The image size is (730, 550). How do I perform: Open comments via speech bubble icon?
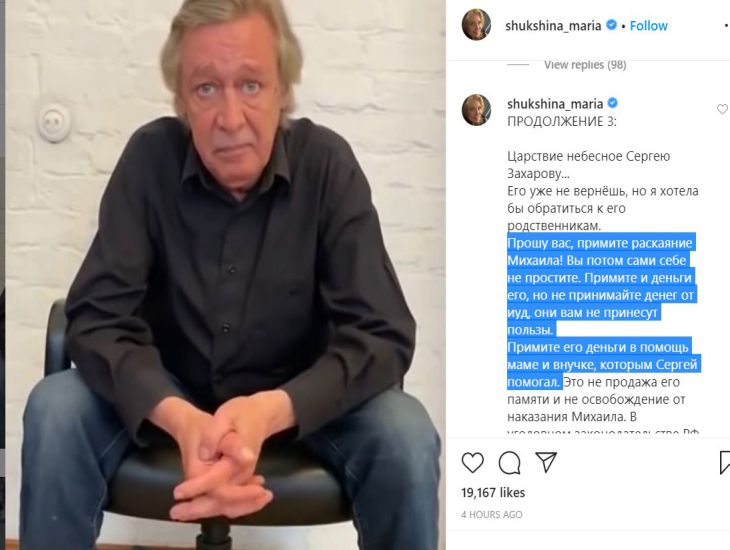point(509,462)
